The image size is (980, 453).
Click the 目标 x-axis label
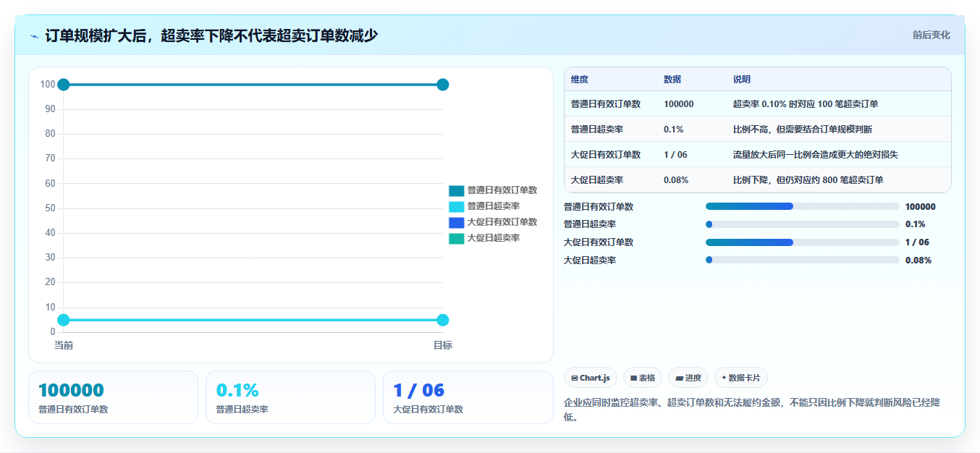click(443, 345)
